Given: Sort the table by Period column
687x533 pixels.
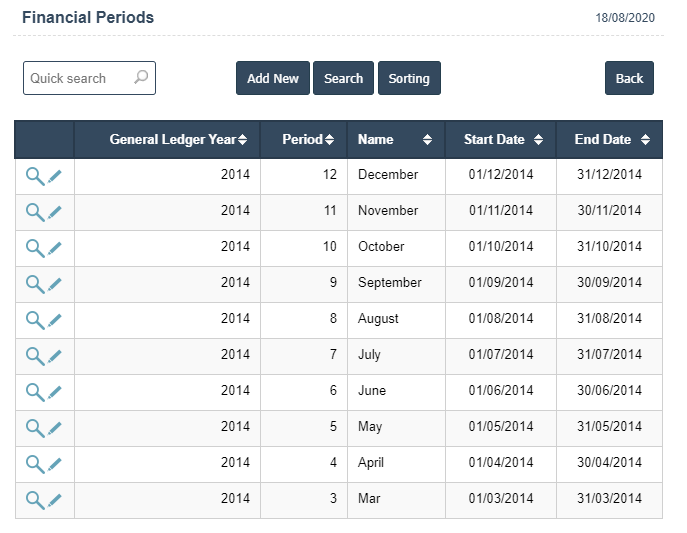Looking at the screenshot, I should 307,140.
